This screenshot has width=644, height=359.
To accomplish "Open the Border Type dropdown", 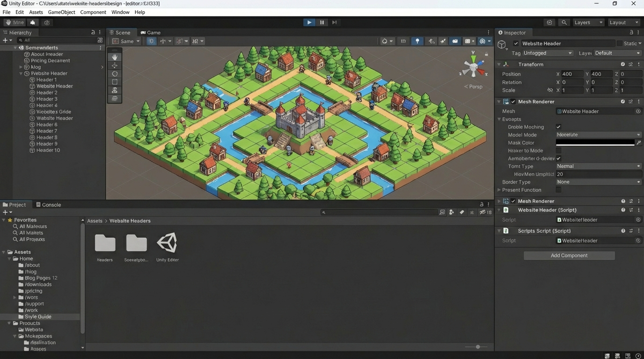I will pos(598,182).
